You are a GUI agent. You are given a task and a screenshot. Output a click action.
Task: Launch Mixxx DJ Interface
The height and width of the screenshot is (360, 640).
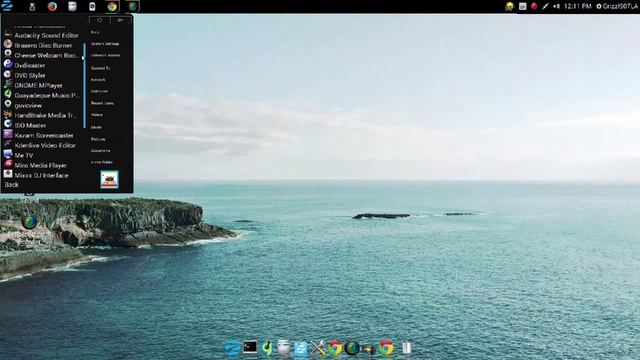coord(41,175)
